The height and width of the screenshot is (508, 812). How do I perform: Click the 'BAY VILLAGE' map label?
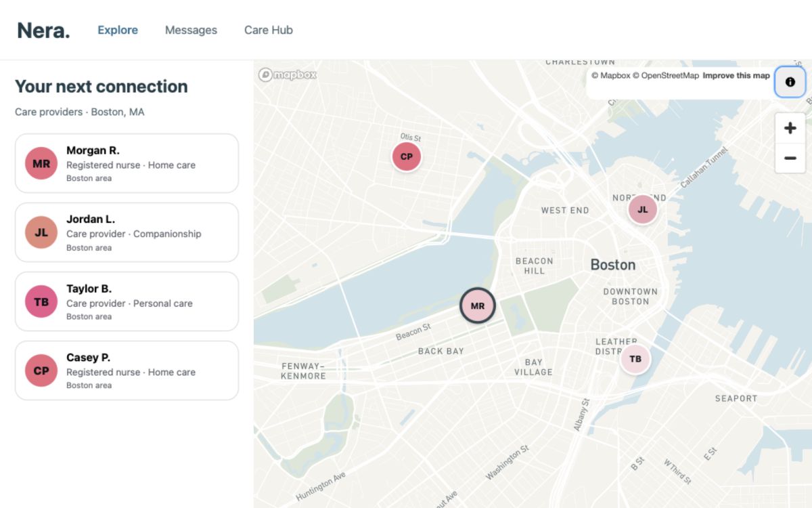click(x=533, y=367)
